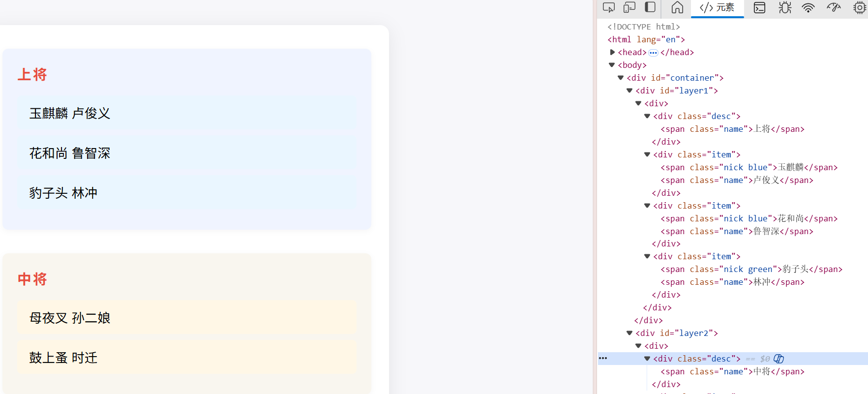Screen dimensions: 868x394
Task: Select span name 林冲 node
Action: pyautogui.click(x=732, y=282)
